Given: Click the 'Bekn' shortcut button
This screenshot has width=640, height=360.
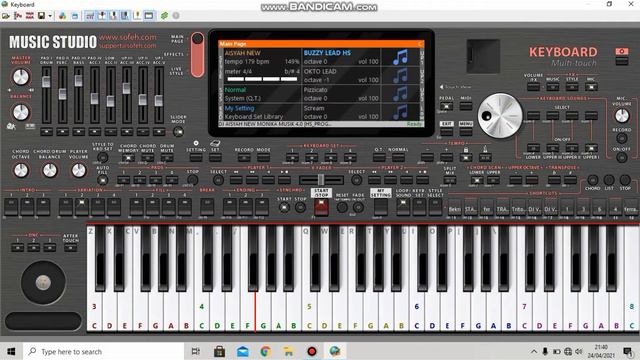Looking at the screenshot, I should [x=455, y=208].
